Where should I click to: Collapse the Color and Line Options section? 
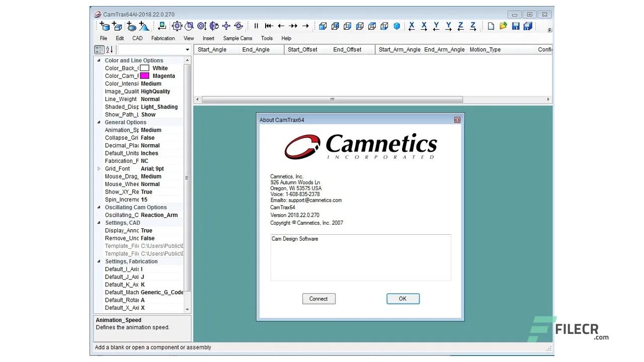[x=99, y=60]
